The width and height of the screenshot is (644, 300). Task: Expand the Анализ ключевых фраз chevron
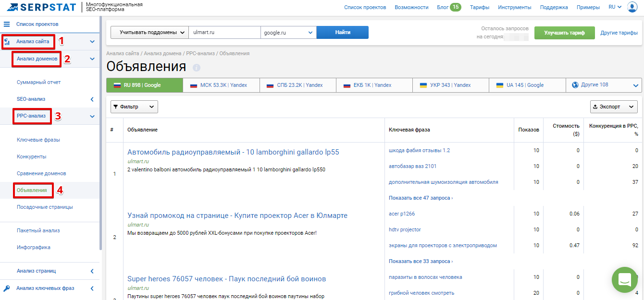tap(92, 288)
